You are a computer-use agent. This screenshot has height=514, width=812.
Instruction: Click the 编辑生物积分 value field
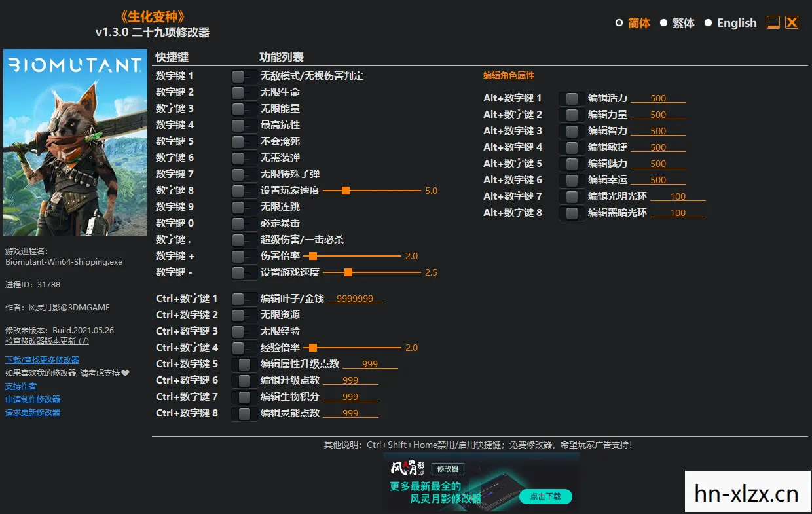point(350,397)
